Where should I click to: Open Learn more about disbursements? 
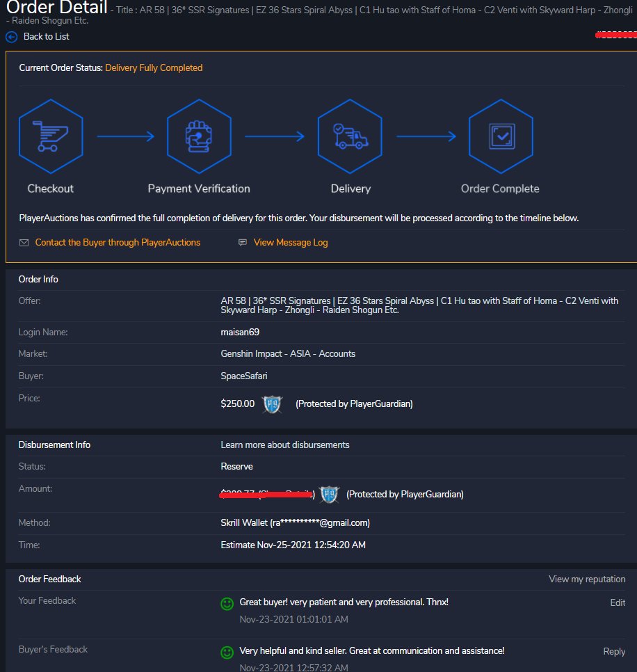coord(285,445)
